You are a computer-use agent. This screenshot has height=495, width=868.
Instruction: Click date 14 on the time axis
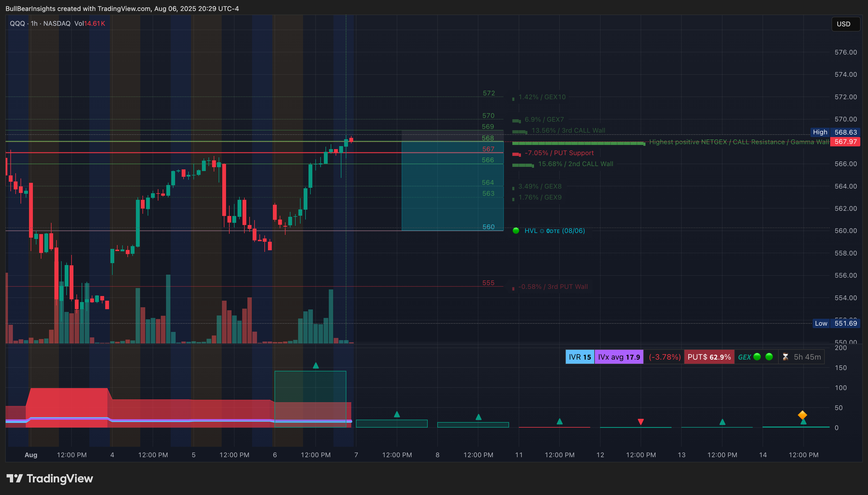point(763,455)
